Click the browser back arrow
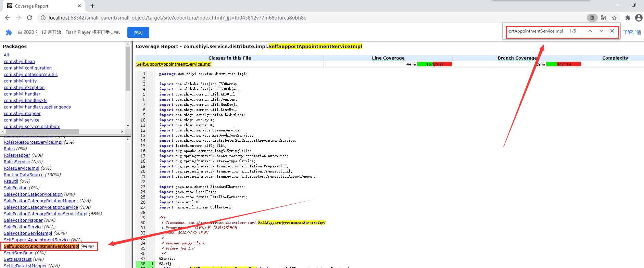 click(x=8, y=18)
